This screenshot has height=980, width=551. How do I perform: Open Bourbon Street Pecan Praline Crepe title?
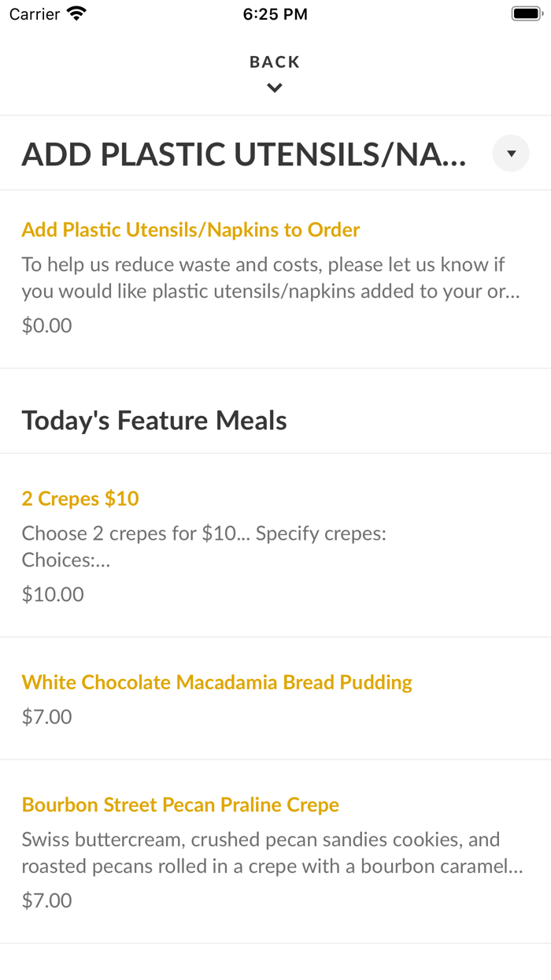(x=180, y=805)
